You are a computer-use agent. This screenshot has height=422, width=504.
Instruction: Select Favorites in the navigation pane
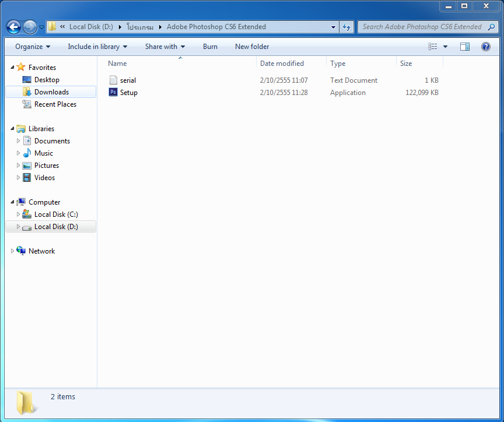(x=42, y=68)
